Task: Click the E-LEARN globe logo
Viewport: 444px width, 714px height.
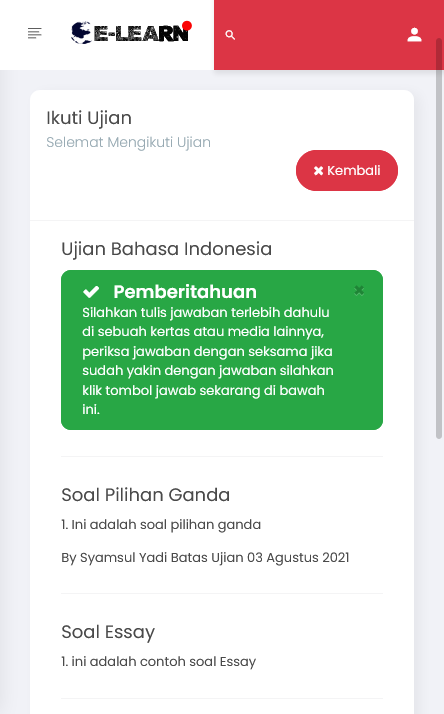Action: (x=130, y=33)
